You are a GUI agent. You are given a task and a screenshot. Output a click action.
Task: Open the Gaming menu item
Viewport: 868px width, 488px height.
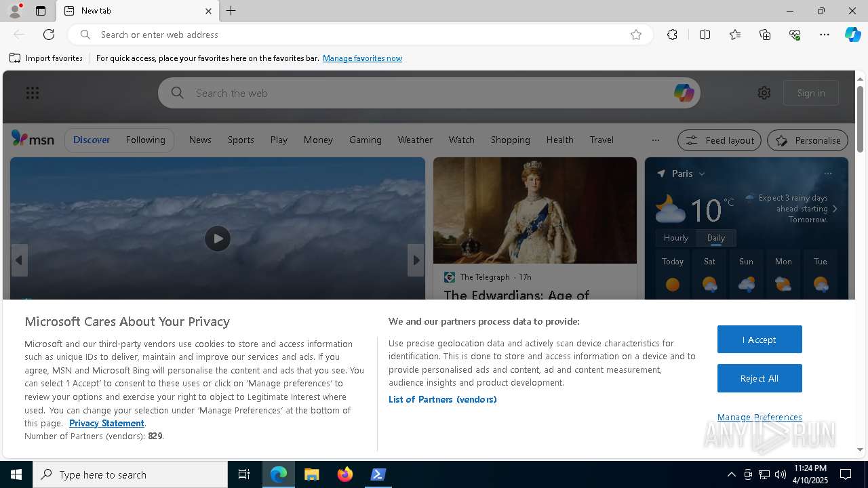pos(366,140)
